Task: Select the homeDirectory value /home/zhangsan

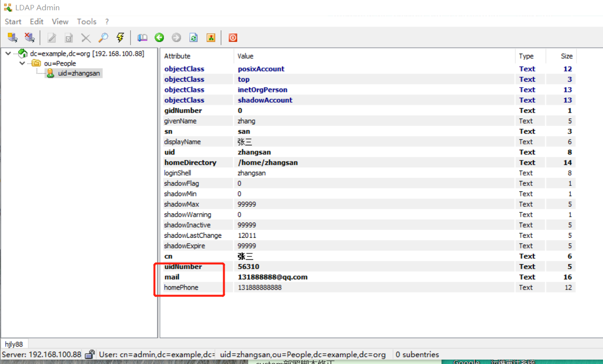Action: (x=268, y=162)
